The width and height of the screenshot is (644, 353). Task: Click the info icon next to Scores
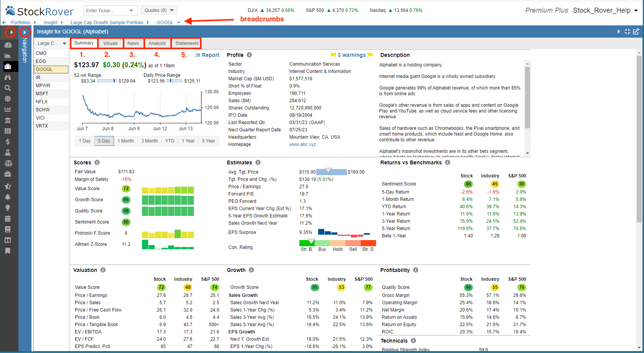pyautogui.click(x=97, y=162)
